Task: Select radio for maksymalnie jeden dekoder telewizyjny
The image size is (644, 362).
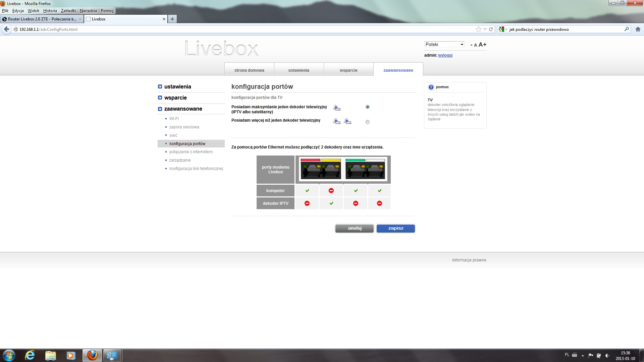Action: point(367,107)
